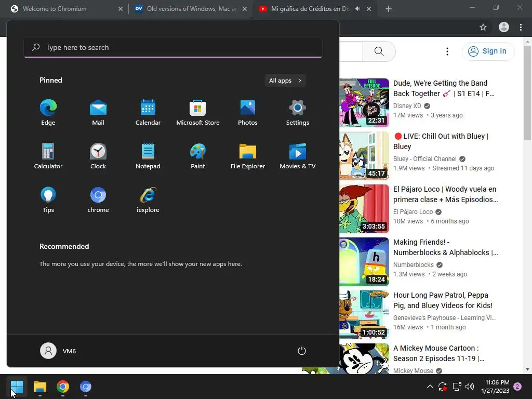Open Notepad from pinned apps
Image resolution: width=532 pixels, height=399 pixels.
pos(148,156)
